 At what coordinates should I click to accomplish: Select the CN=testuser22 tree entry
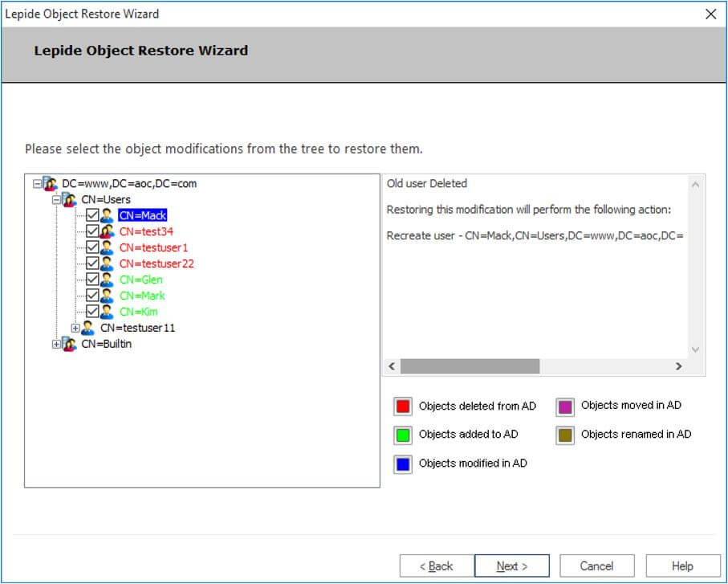pos(157,264)
